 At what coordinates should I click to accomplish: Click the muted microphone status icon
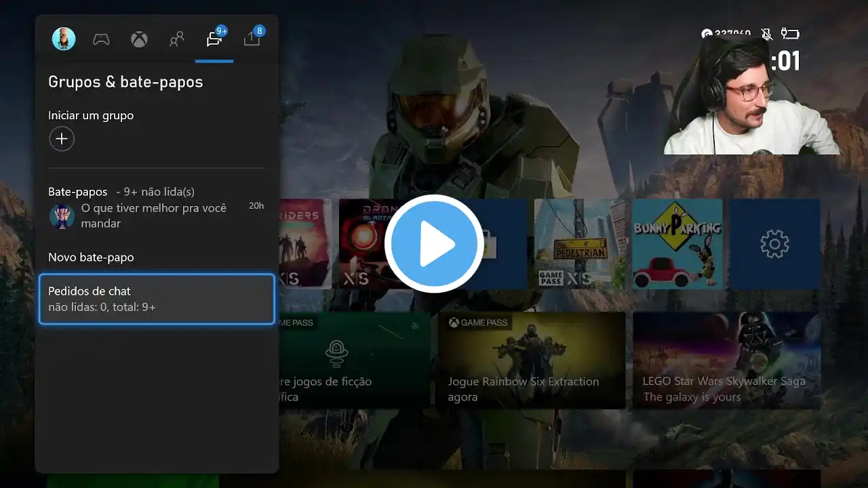click(766, 34)
